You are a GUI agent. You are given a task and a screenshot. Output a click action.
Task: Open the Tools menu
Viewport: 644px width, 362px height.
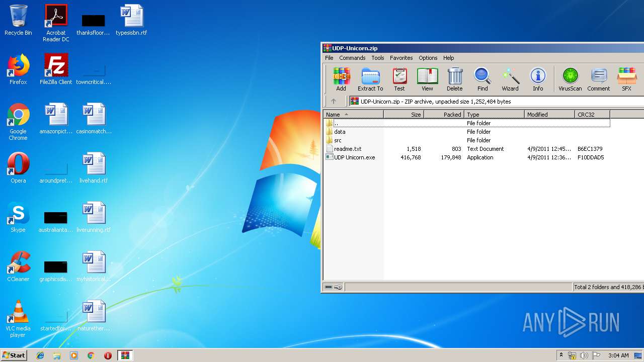[x=378, y=58]
